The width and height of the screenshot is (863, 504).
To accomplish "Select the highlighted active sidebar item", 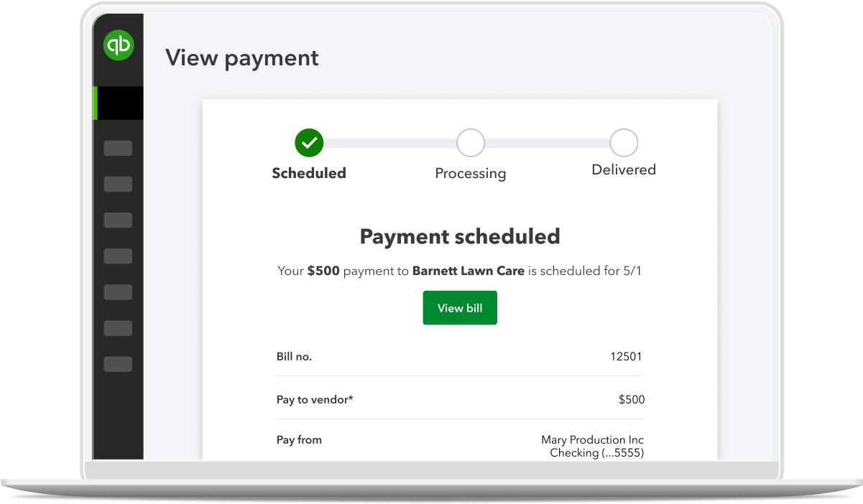I will click(119, 103).
